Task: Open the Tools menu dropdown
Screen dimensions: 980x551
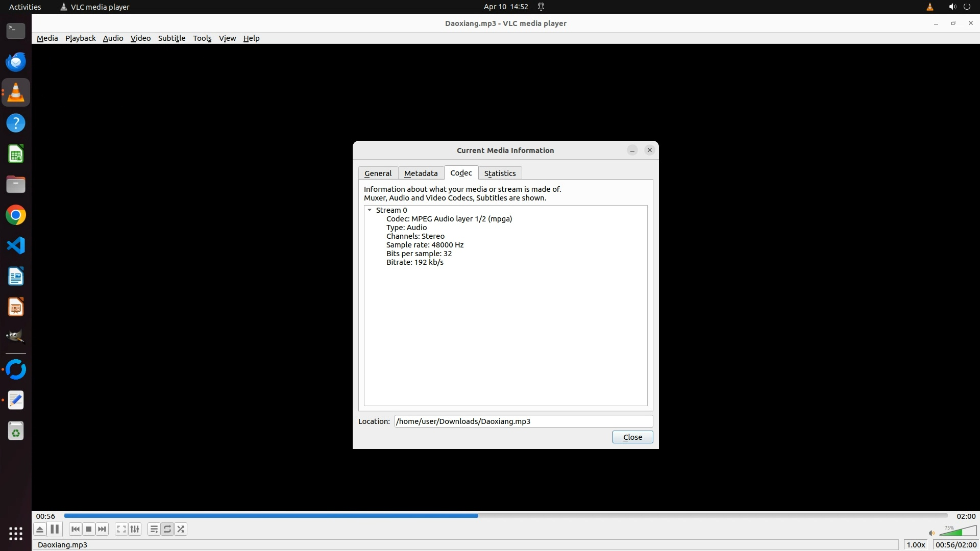Action: coord(202,38)
